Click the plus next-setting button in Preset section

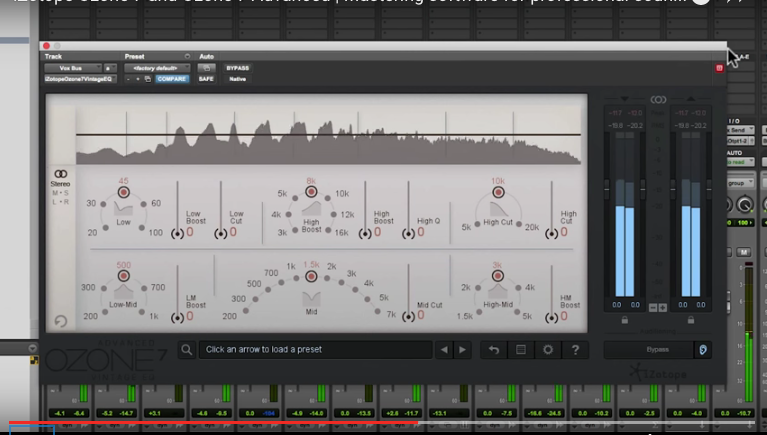137,79
